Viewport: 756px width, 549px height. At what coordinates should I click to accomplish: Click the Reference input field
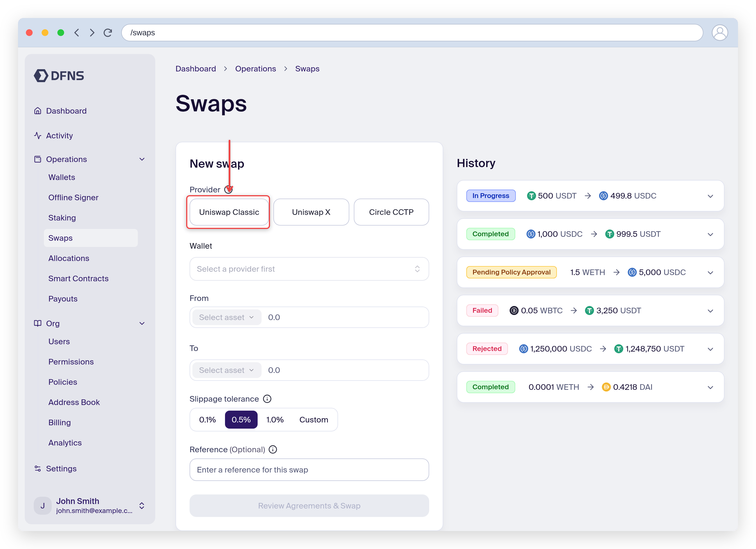[309, 470]
